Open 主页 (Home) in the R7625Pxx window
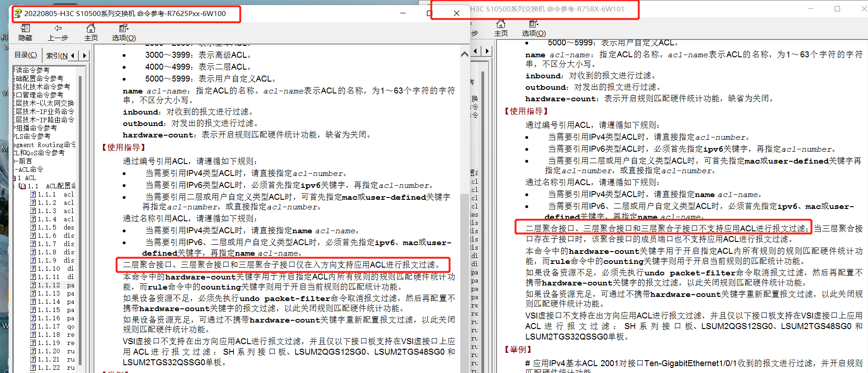The width and height of the screenshot is (868, 373). [x=91, y=33]
